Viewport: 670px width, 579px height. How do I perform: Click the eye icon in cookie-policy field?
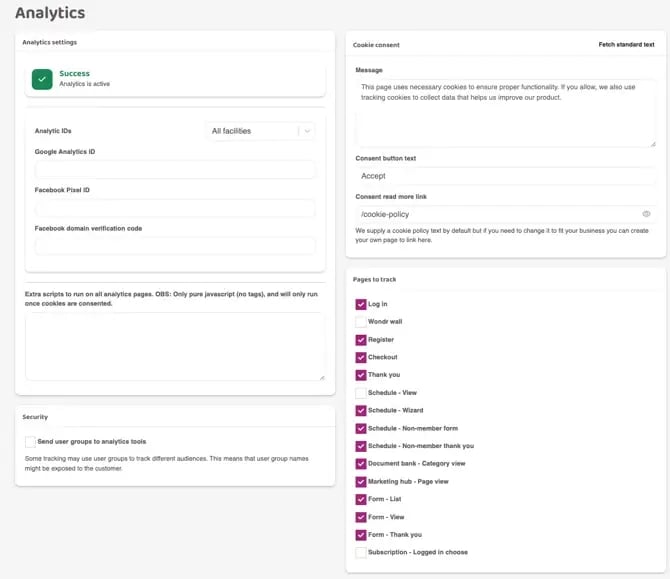(646, 214)
